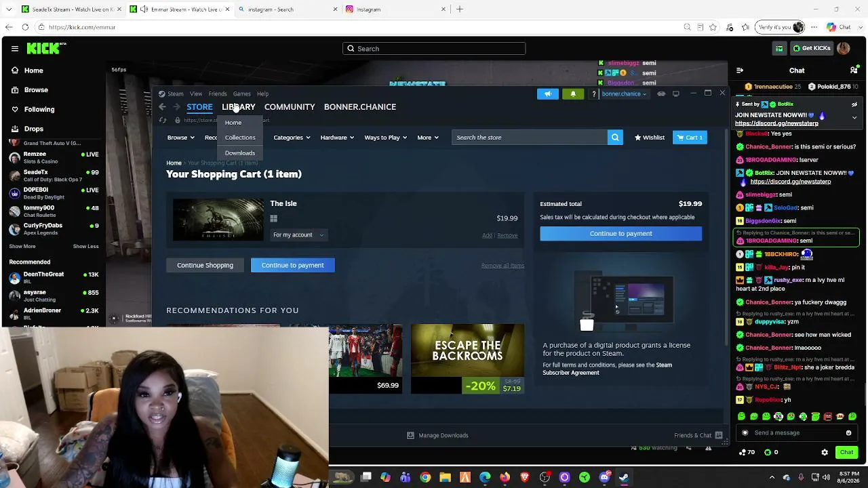
Task: Click Steam back navigation arrow
Action: (x=162, y=107)
